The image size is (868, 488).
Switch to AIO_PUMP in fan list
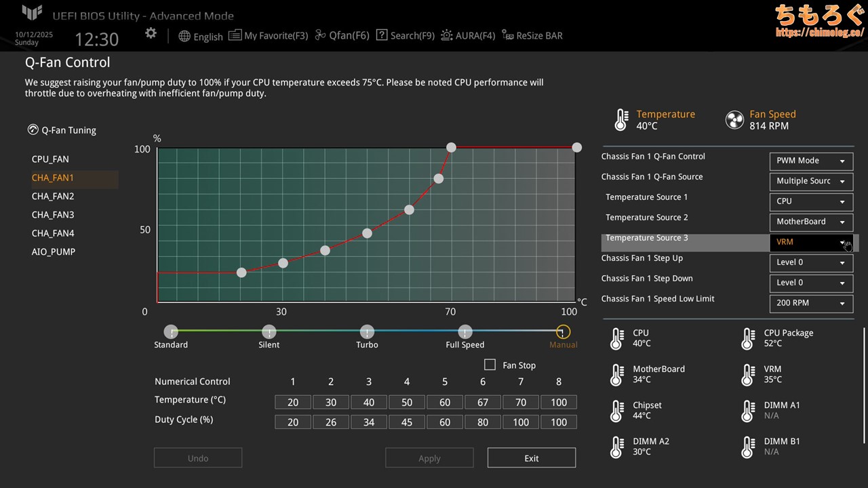[x=54, y=251]
